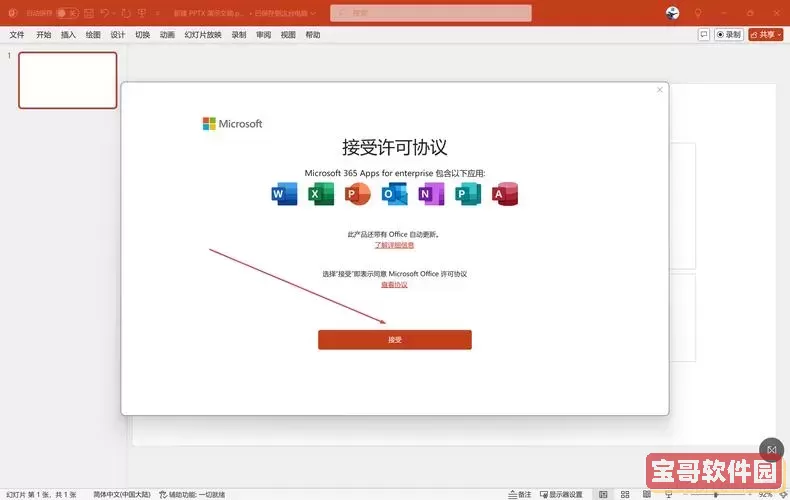This screenshot has height=500, width=790.
Task: Click the Publisher app icon in the dialog
Action: (x=468, y=194)
